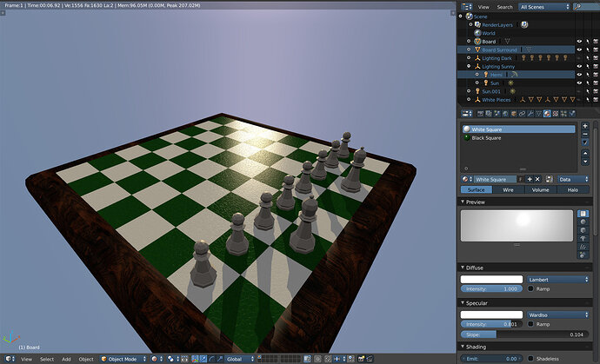The height and width of the screenshot is (364, 600).
Task: Open the World properties tab icon
Action: click(505, 114)
